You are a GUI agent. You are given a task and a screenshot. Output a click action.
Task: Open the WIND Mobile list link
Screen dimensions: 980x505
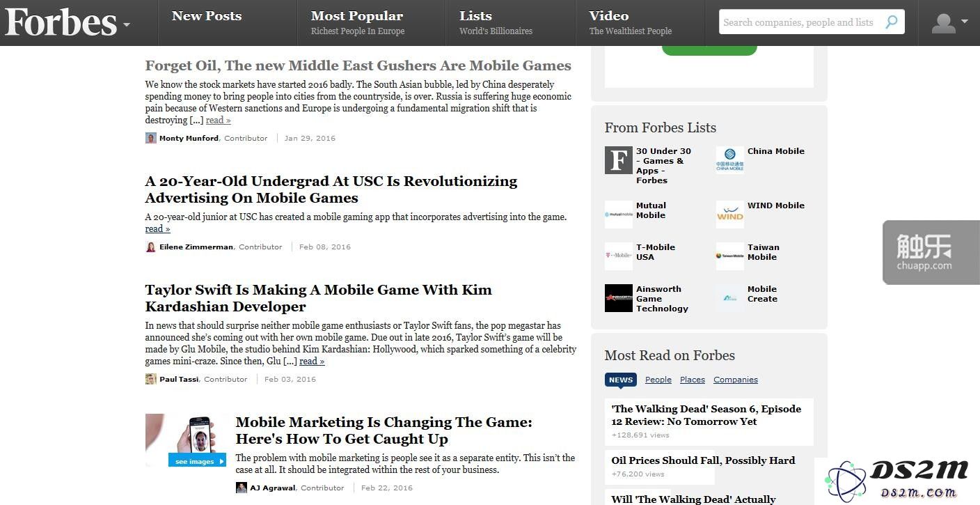click(776, 205)
